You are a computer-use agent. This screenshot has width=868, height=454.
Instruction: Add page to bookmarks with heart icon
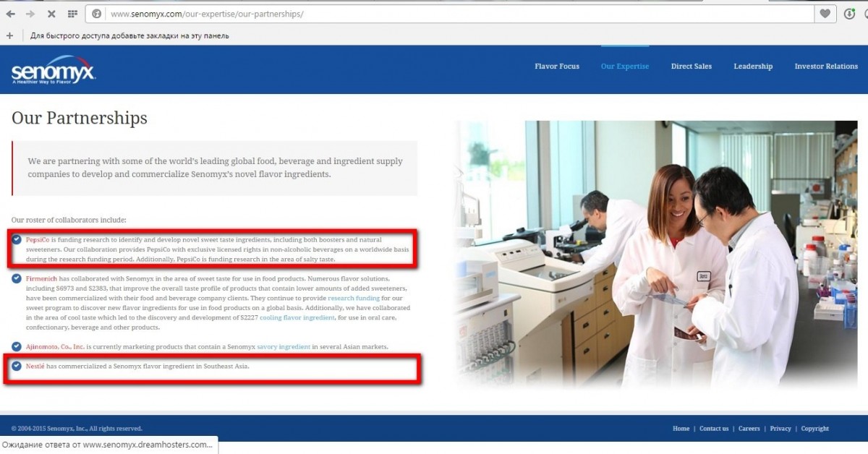pyautogui.click(x=824, y=14)
